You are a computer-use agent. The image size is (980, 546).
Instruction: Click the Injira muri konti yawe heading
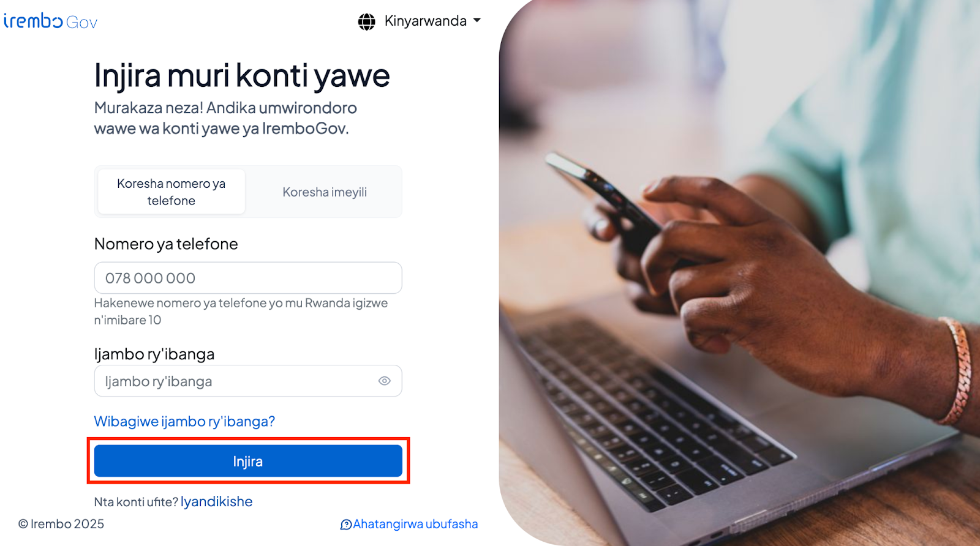[242, 76]
